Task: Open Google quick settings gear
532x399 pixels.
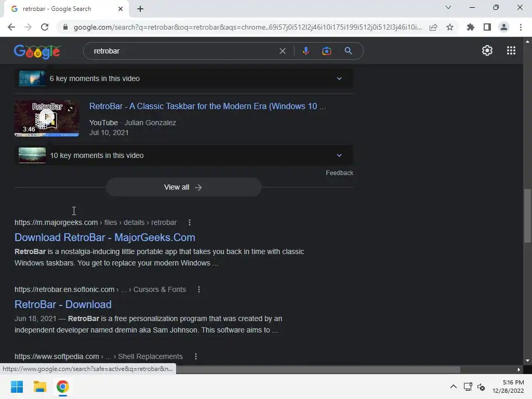Action: [487, 50]
